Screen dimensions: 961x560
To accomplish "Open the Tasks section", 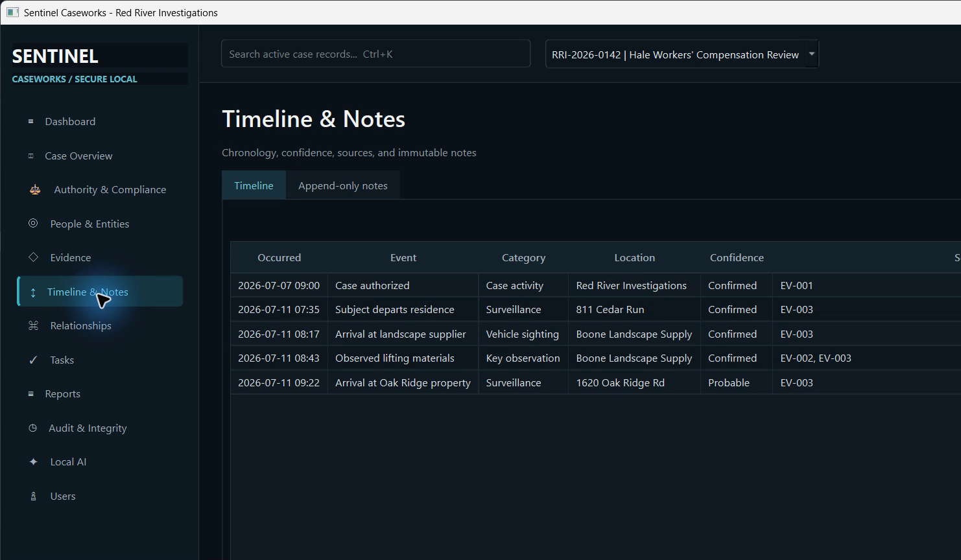I will [x=100, y=360].
